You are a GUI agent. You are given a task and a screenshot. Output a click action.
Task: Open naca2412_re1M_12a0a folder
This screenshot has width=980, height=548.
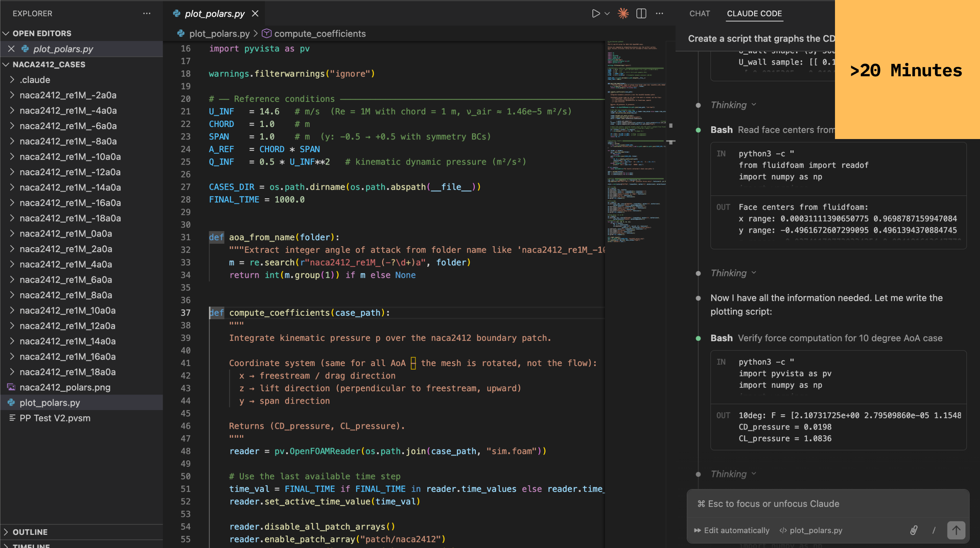(x=68, y=326)
